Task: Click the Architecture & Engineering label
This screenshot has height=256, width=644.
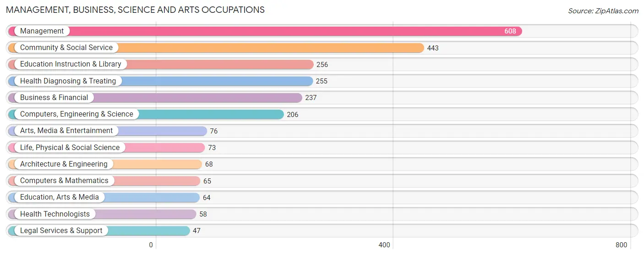Action: (64, 164)
